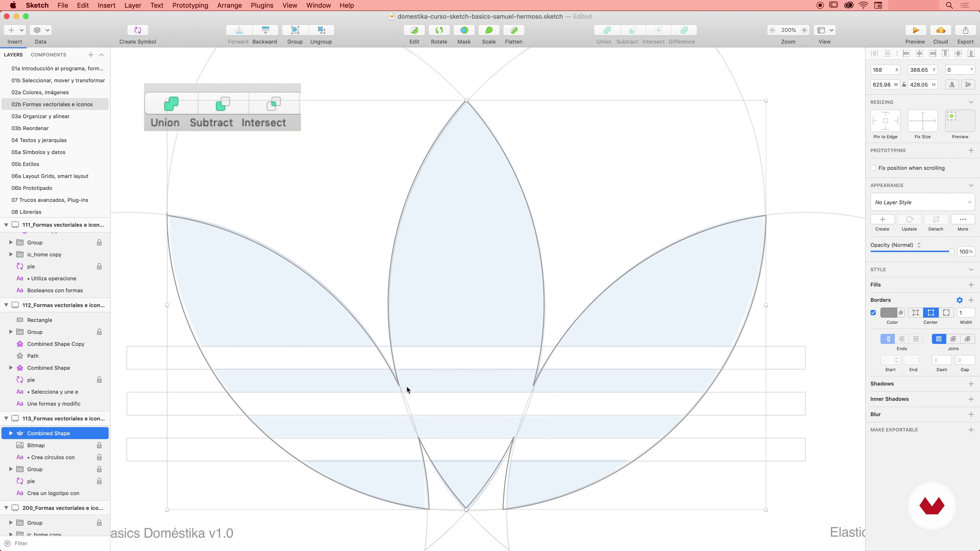The height and width of the screenshot is (551, 980).
Task: Click the Union boolean icon in toolbar
Action: point(607,30)
